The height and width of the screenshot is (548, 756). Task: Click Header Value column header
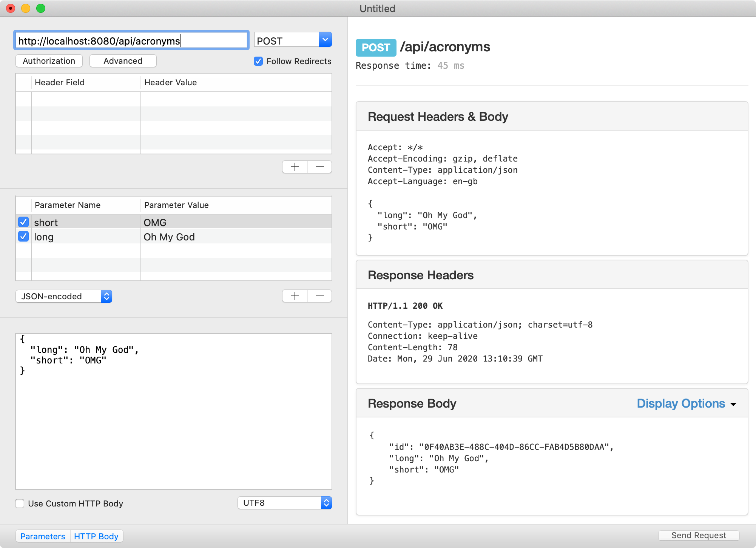236,82
